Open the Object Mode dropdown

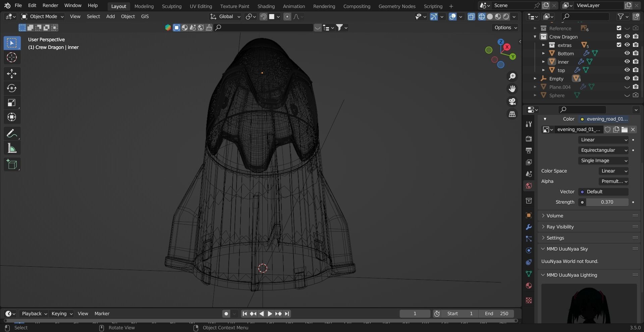tap(42, 16)
